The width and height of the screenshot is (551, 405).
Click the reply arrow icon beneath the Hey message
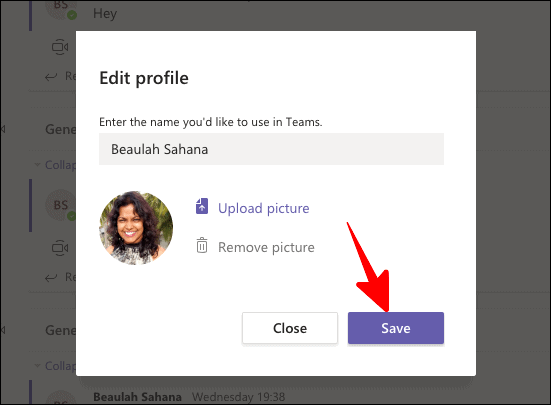[x=51, y=76]
